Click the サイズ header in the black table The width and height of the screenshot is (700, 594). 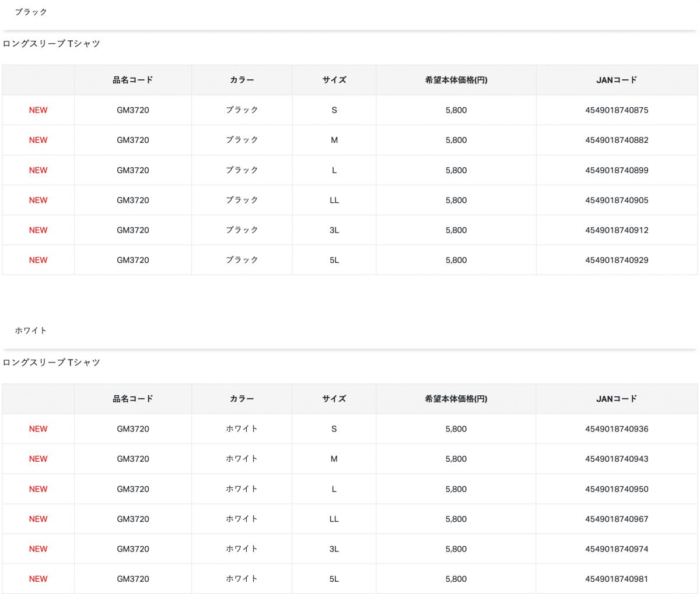[x=334, y=80]
